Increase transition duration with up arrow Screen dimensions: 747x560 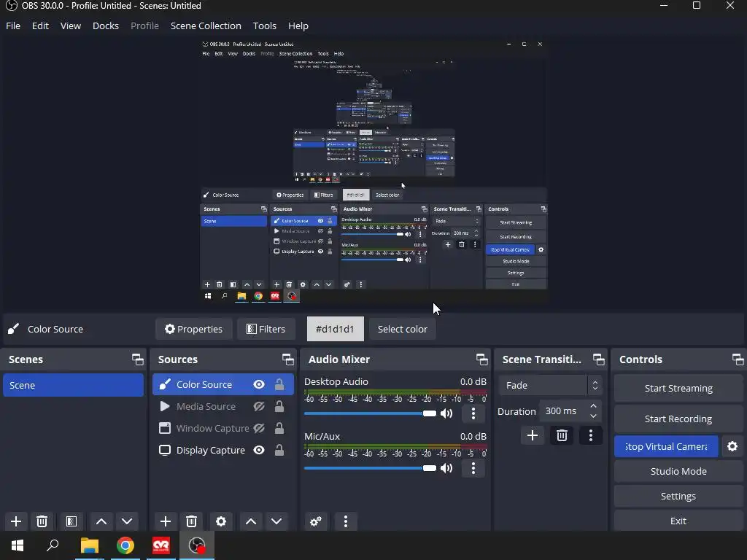pos(593,406)
